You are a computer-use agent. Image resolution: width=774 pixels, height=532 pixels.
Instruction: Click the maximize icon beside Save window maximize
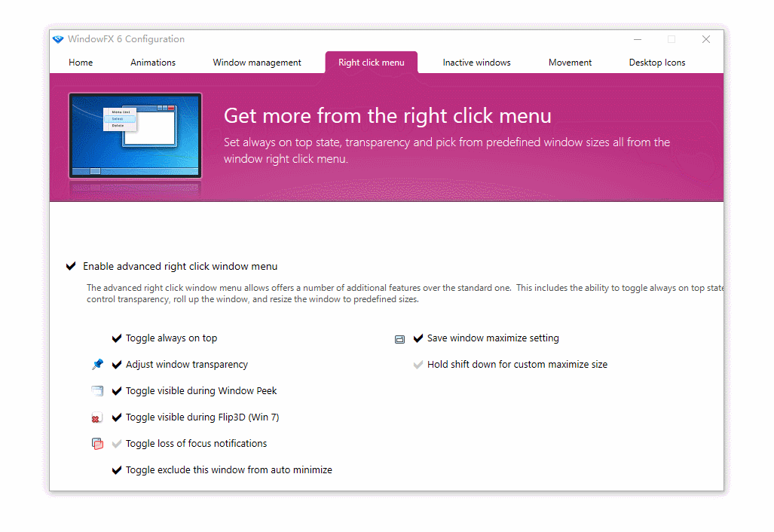400,339
